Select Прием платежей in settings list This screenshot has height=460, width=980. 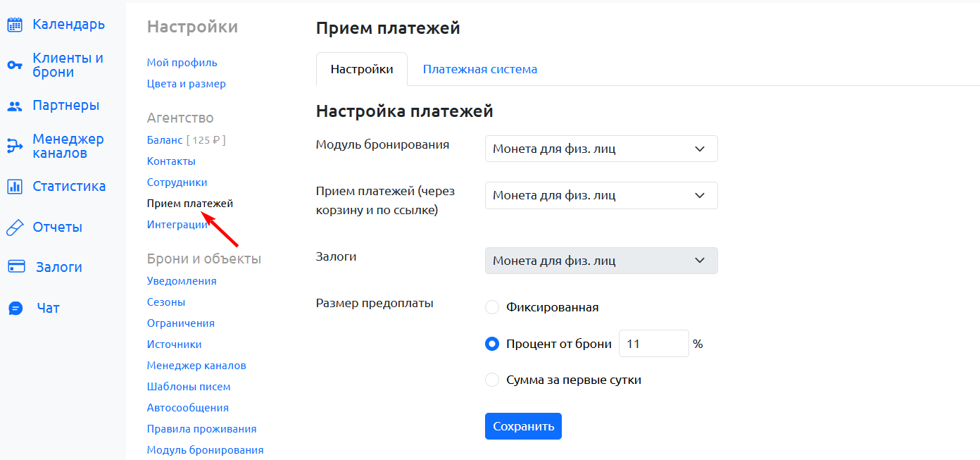click(190, 204)
